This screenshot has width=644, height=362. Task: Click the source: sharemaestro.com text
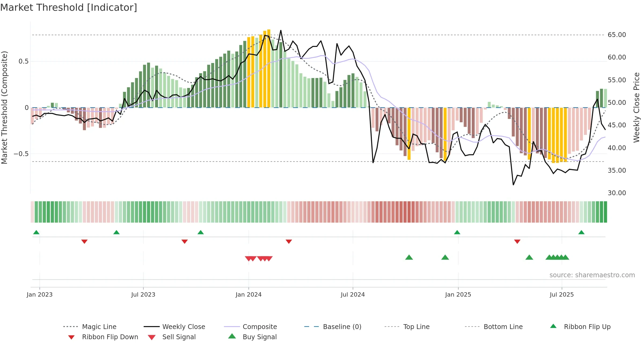click(x=592, y=275)
